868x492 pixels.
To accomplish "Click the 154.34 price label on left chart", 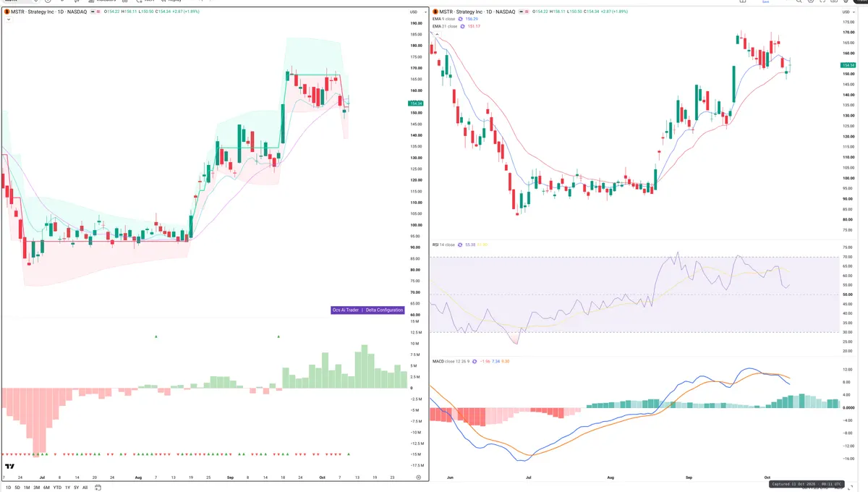I will tap(416, 103).
